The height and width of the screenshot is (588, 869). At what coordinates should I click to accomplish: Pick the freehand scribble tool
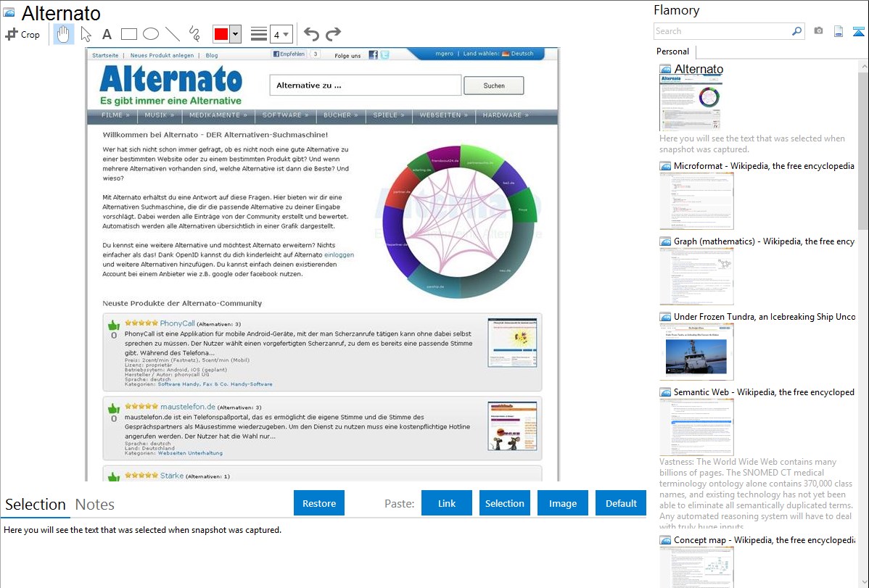click(x=194, y=34)
